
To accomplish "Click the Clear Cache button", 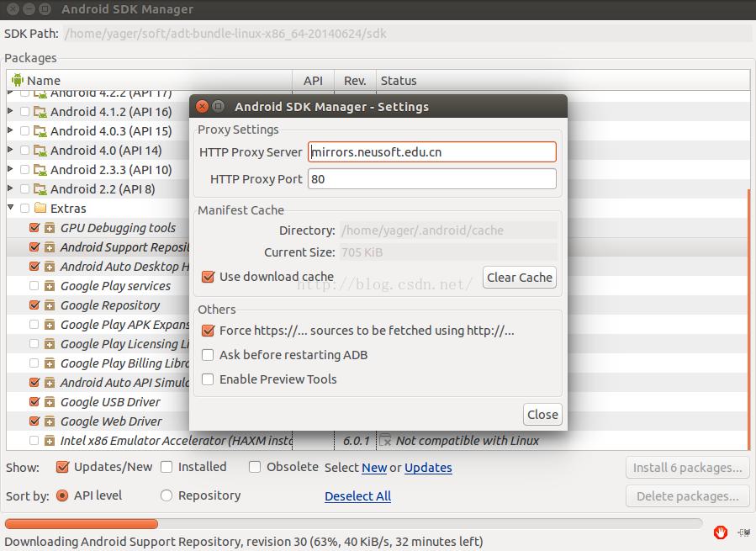I will click(519, 278).
